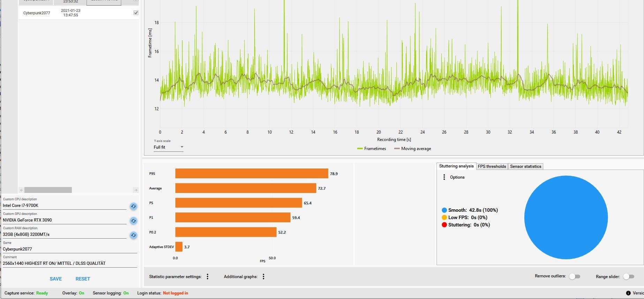The image size is (644, 299).
Task: Click the Comment text field
Action: click(70, 263)
